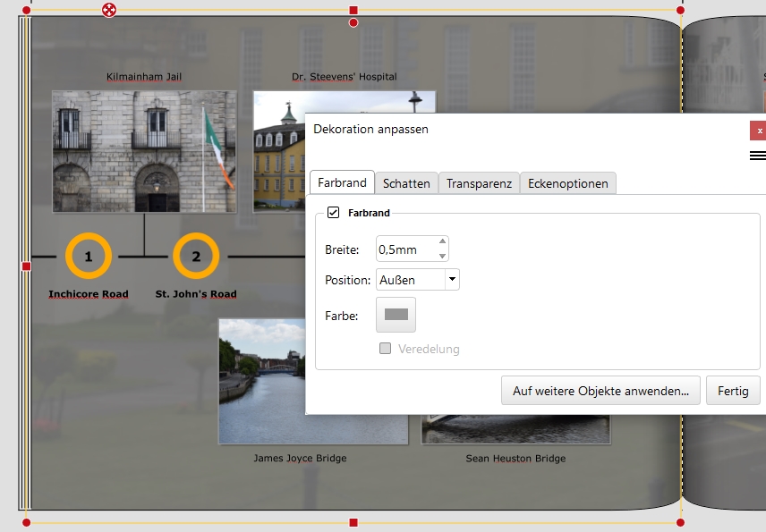Click the bottom-right corner resize handle
766x532 pixels.
coord(681,522)
